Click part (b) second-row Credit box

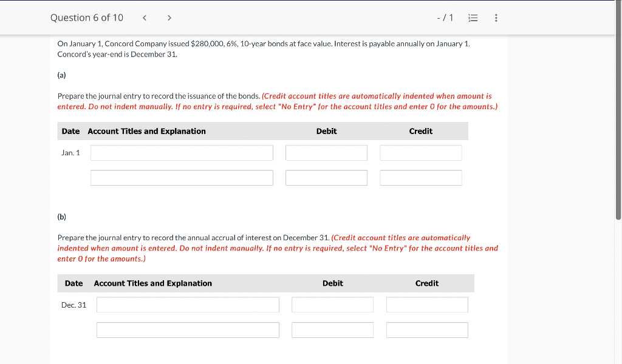[x=427, y=329]
